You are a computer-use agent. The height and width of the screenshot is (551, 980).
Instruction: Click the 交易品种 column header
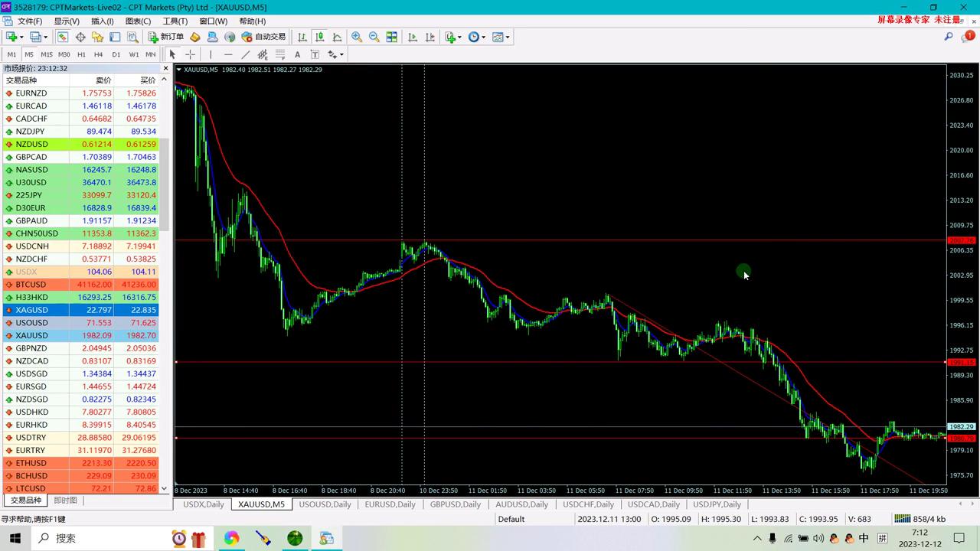(36, 80)
